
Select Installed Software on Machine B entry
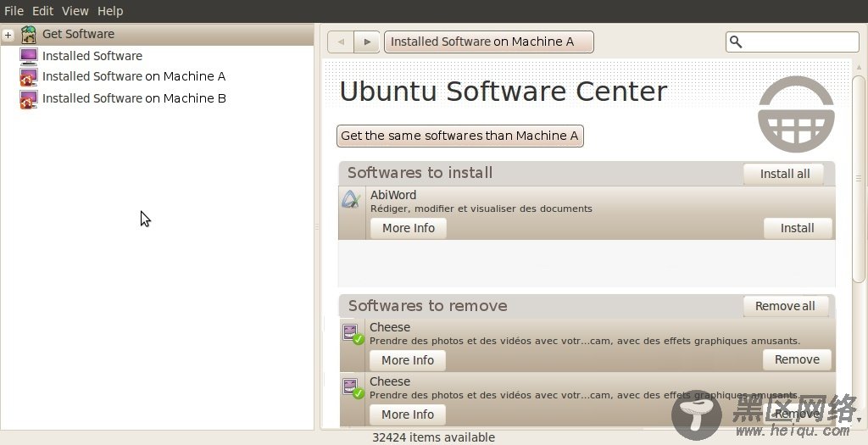click(x=134, y=98)
